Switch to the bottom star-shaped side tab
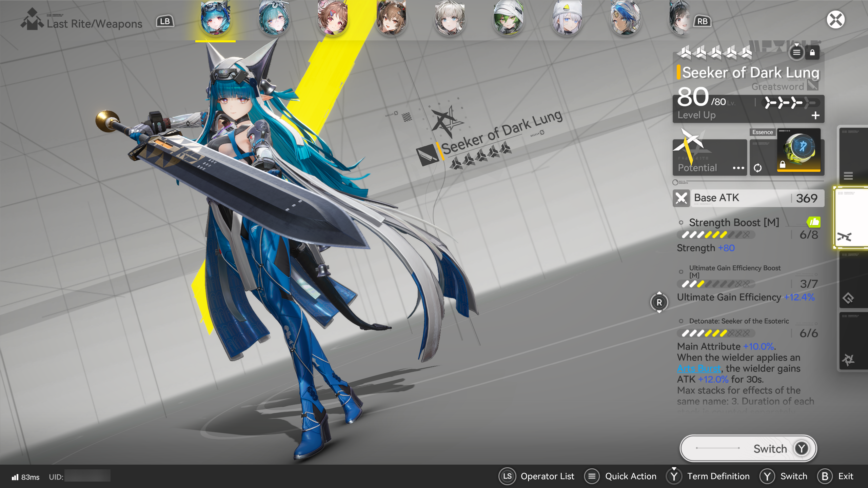 click(848, 360)
